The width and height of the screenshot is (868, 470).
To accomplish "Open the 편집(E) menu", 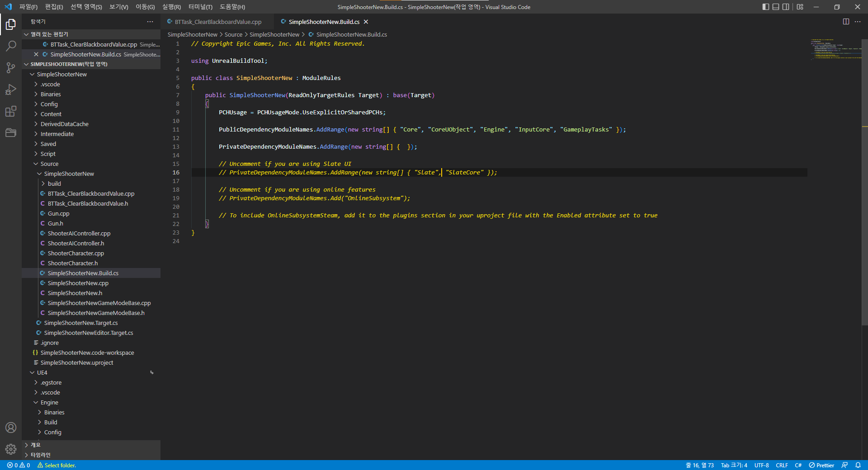I will pyautogui.click(x=54, y=7).
